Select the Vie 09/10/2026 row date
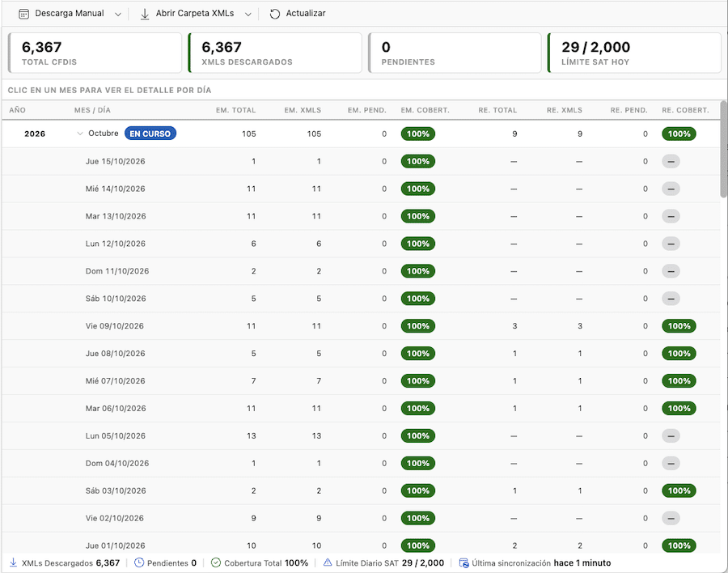This screenshot has height=573, width=728. pos(115,326)
